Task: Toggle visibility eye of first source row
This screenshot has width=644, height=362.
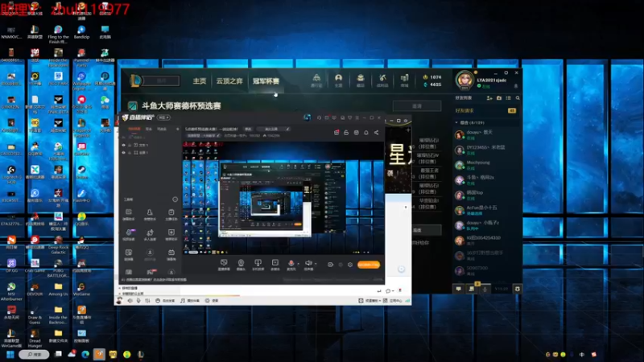Action: [124, 145]
